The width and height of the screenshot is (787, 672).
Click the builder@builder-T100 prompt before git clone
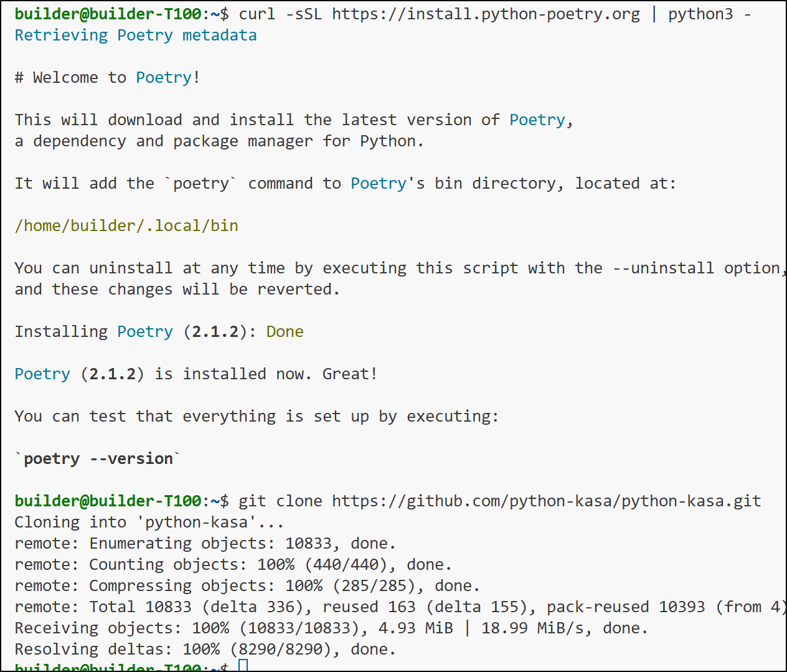[x=108, y=501]
